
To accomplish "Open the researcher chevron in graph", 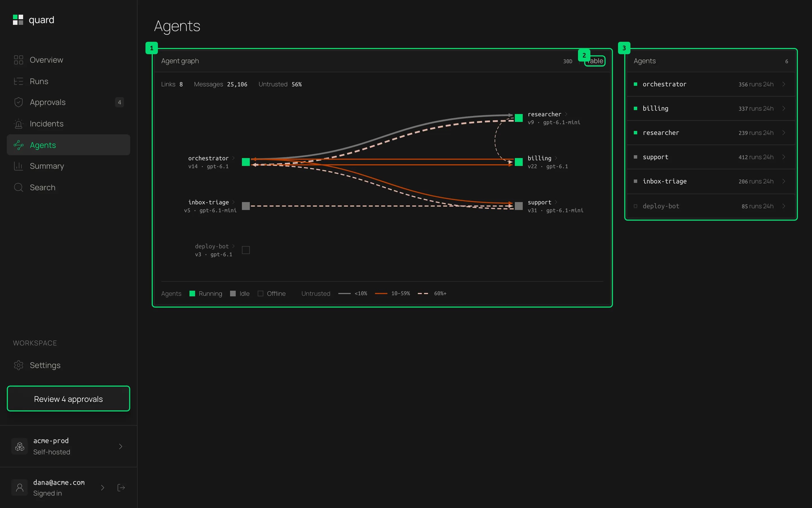I will click(x=566, y=114).
